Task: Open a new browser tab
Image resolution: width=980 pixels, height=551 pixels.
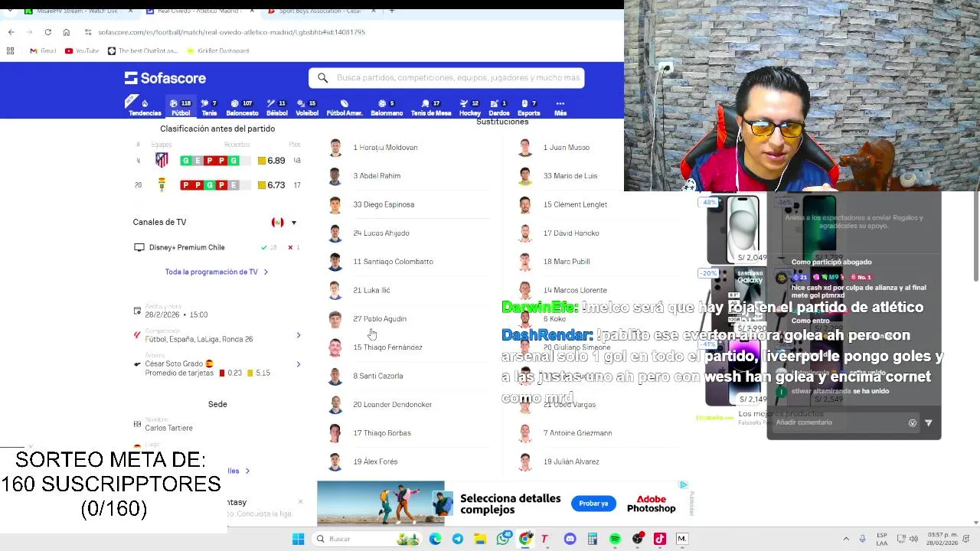Action: click(392, 11)
